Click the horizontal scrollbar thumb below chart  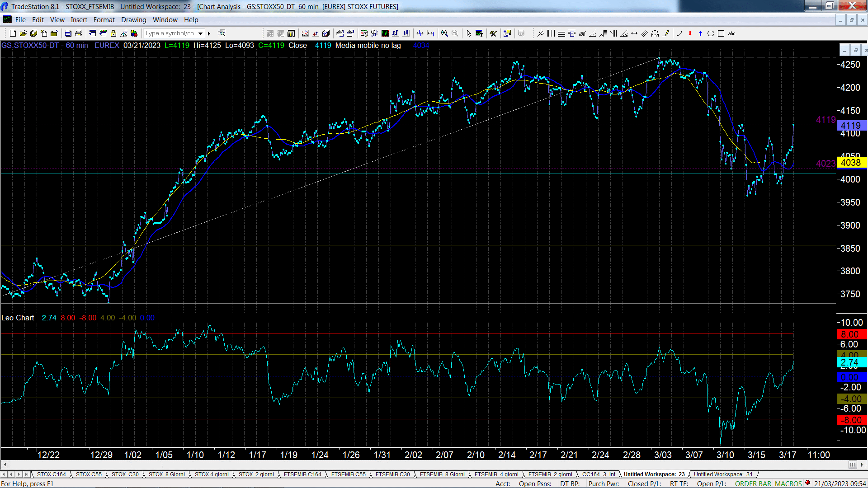coord(852,465)
